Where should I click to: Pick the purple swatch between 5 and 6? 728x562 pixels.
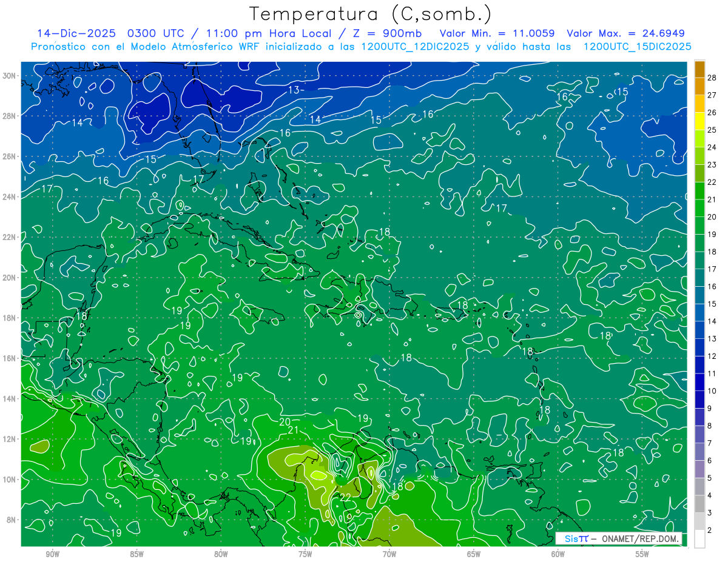(699, 469)
